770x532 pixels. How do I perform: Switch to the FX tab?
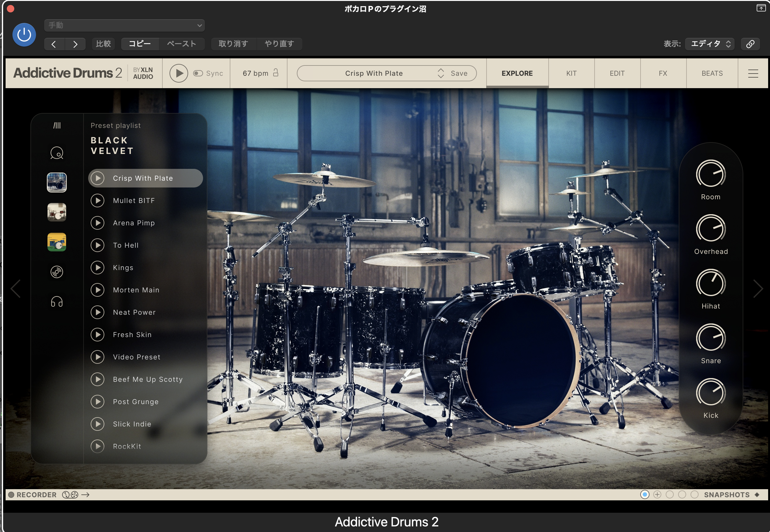[x=663, y=73]
